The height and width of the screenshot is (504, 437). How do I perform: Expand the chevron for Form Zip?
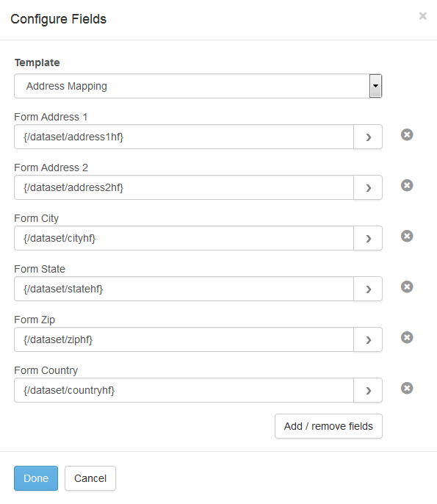click(368, 339)
